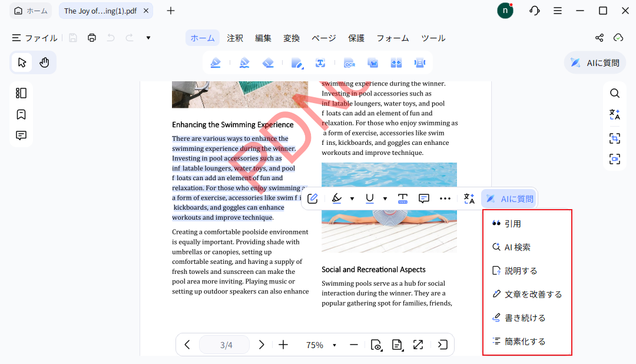Open the comments panel in left sidebar
The width and height of the screenshot is (636, 364).
click(x=21, y=135)
